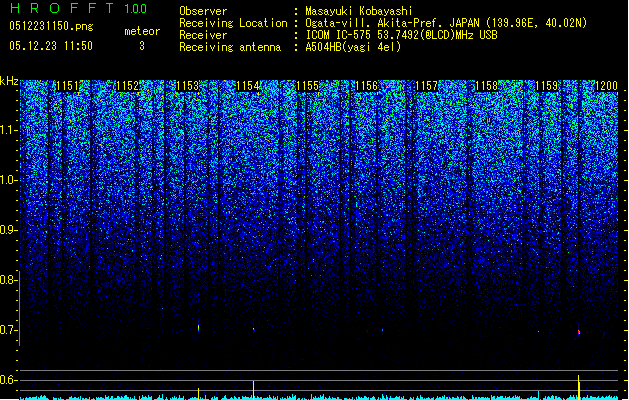Click the faint echo near 1156 at 0.7 kHz
Viewport: 629px width, 400px height.
click(x=382, y=330)
